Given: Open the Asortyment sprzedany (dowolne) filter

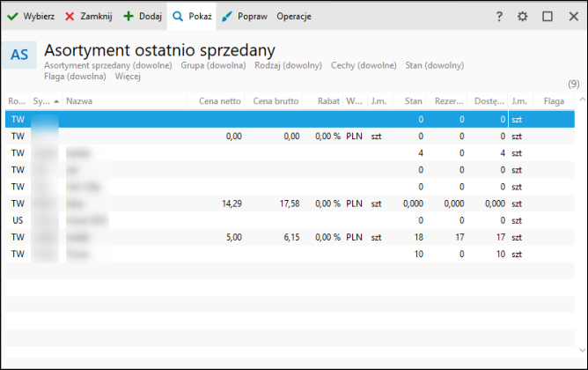Looking at the screenshot, I should point(109,65).
